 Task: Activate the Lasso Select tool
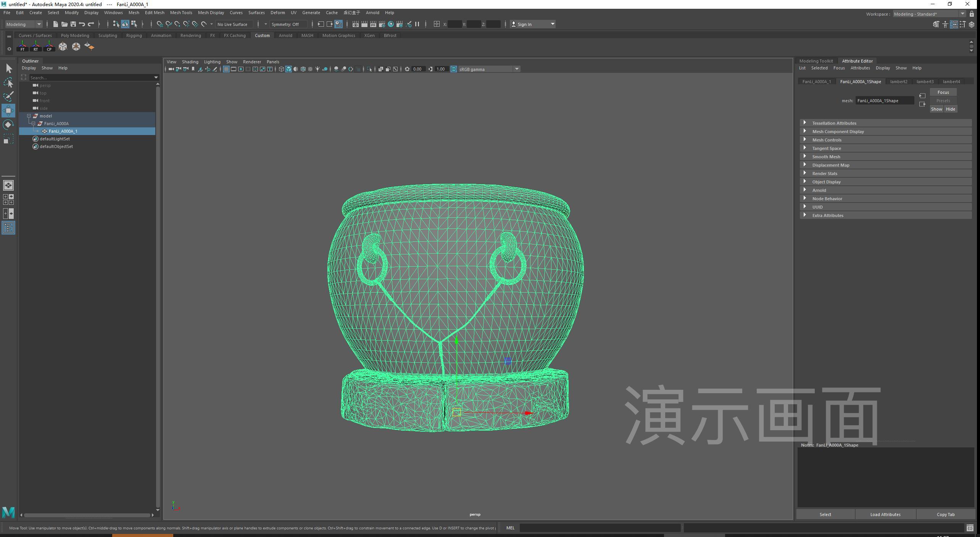pos(8,82)
